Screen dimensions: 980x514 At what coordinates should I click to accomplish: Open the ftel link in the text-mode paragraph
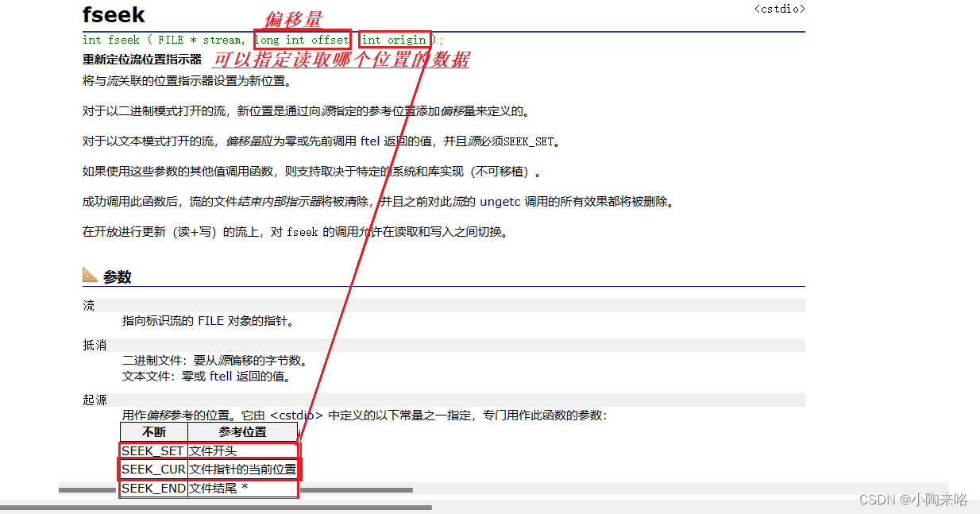click(x=370, y=141)
